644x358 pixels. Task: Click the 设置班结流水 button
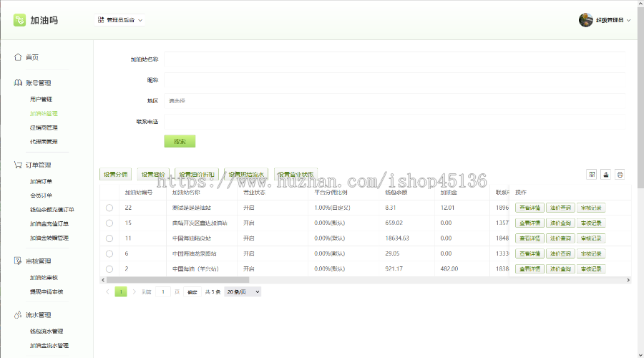point(246,174)
